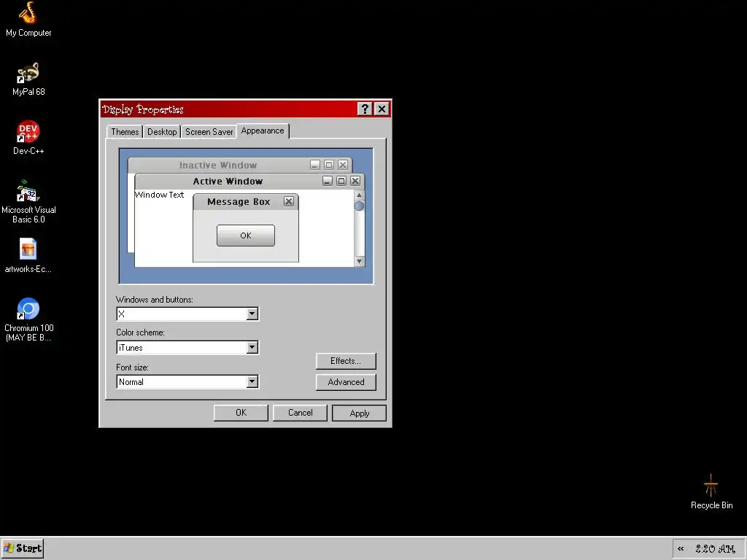
Task: Select the Recycle Bin icon
Action: (711, 492)
